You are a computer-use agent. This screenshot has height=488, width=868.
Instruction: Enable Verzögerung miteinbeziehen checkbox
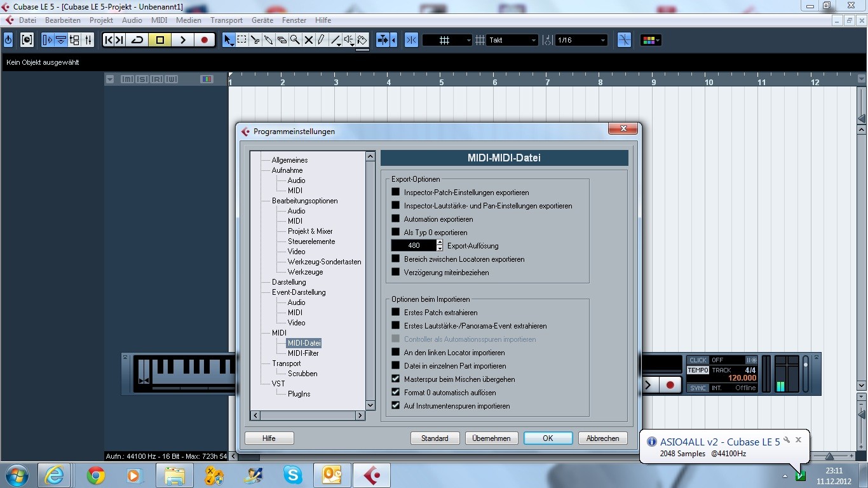tap(396, 272)
